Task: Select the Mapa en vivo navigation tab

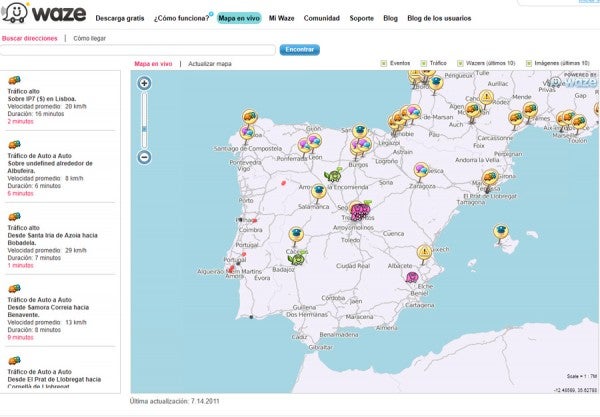Action: coord(239,18)
